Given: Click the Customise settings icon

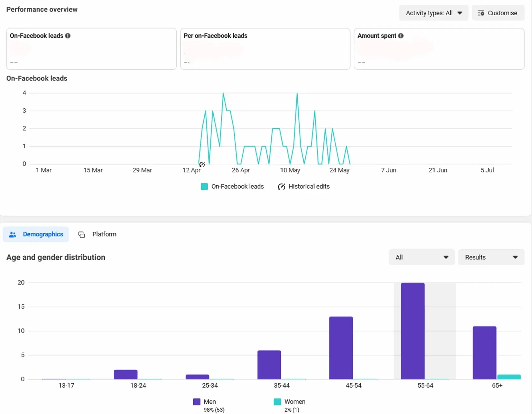Looking at the screenshot, I should (481, 13).
